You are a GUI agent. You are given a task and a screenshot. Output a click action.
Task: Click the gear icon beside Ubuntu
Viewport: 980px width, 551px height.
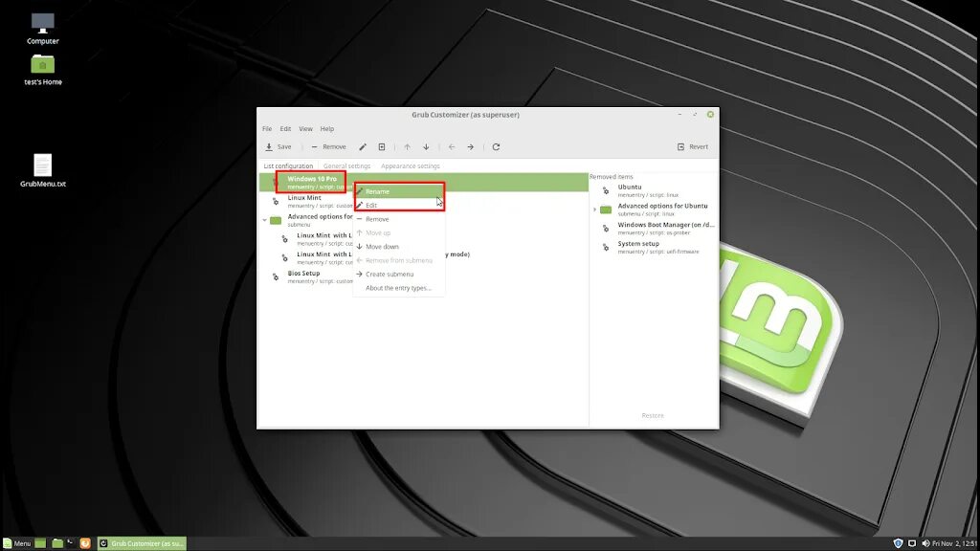(x=606, y=190)
